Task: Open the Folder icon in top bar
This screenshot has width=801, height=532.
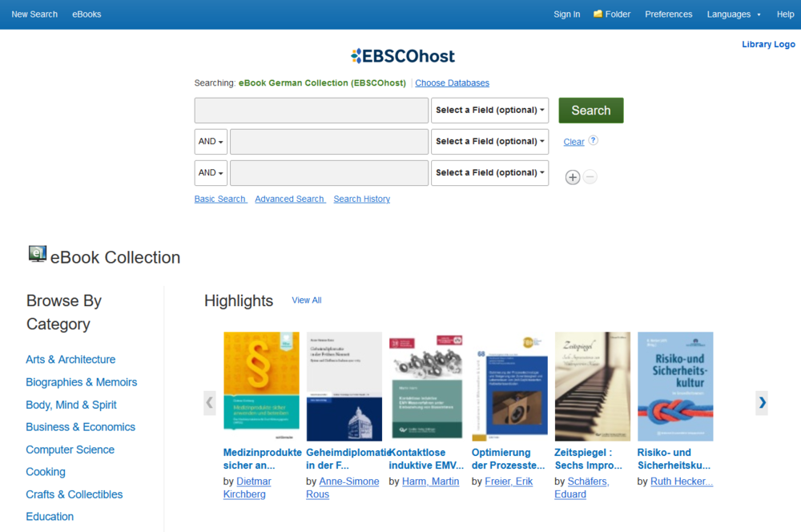Action: click(598, 14)
